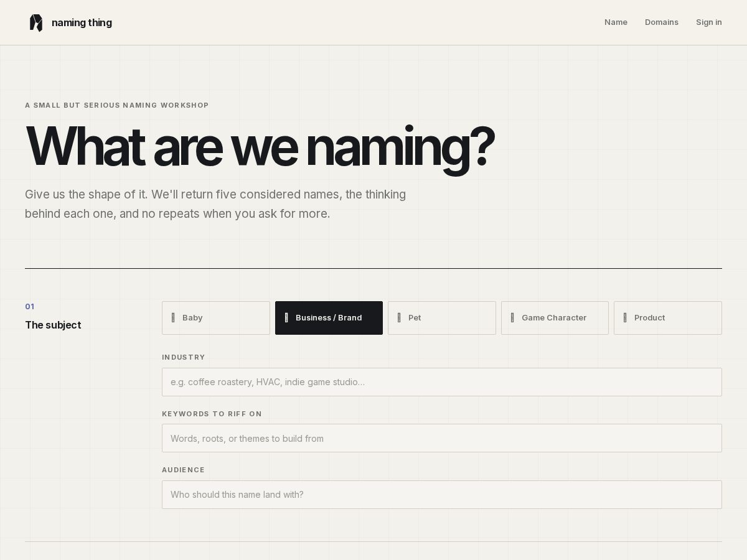Click the '01' step number
The image size is (747, 560).
(x=30, y=307)
